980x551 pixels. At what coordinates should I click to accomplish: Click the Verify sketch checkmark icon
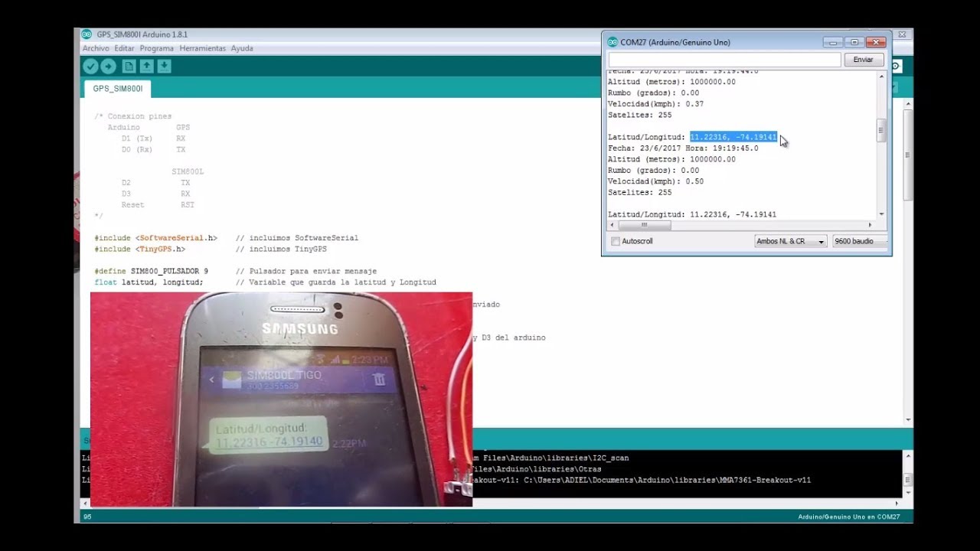click(90, 67)
